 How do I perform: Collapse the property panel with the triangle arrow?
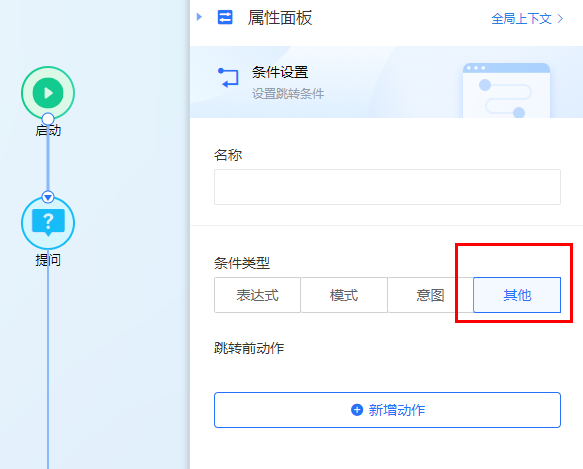point(199,17)
